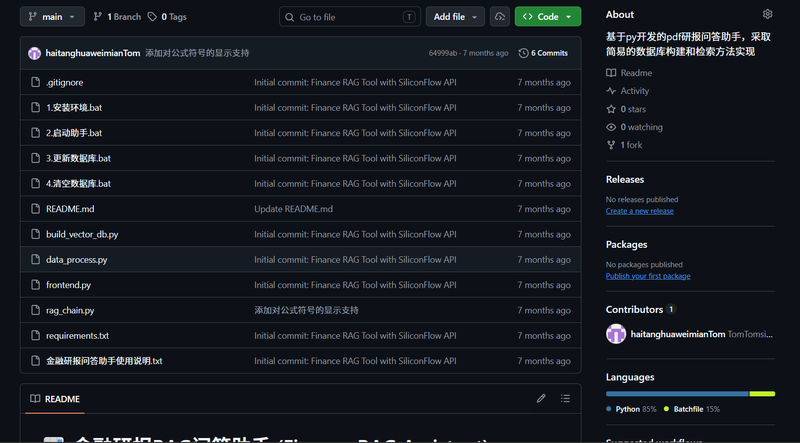Open the Add file dropdown
This screenshot has height=443, width=800.
click(x=455, y=17)
